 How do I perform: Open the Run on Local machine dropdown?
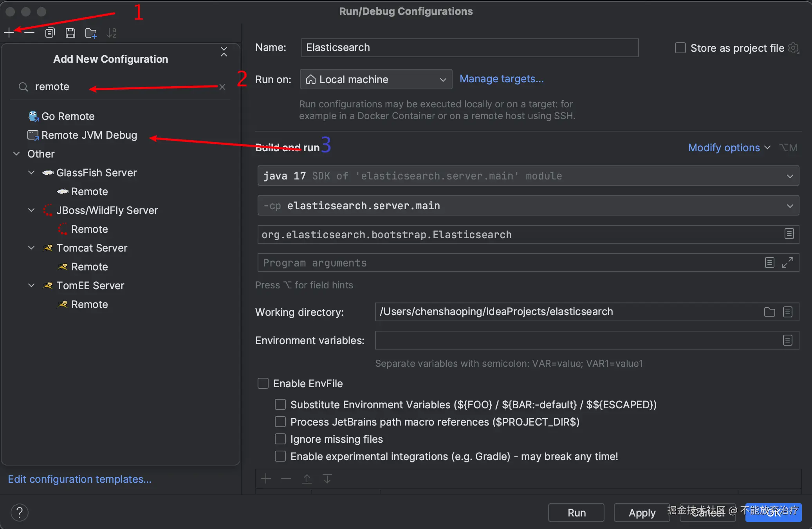[x=376, y=79]
